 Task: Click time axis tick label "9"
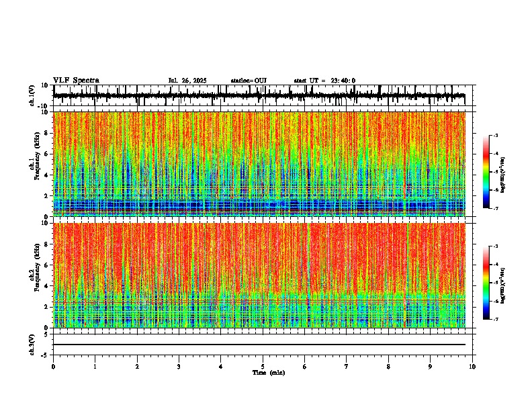[430, 367]
